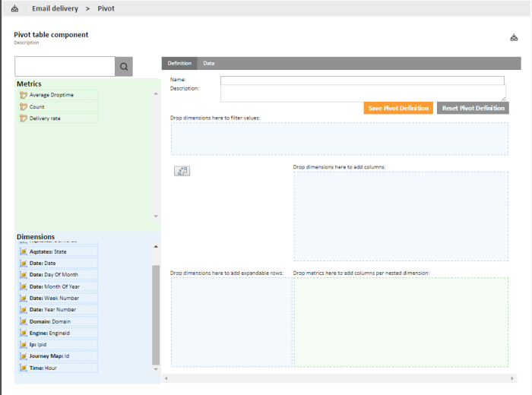Click into the Name input field
The width and height of the screenshot is (532, 395).
pyautogui.click(x=362, y=80)
